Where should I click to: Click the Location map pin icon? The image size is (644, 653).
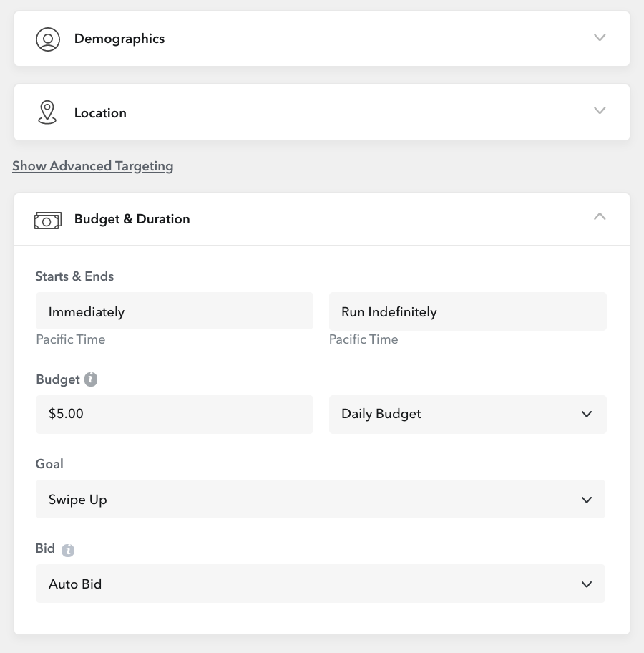tap(47, 112)
